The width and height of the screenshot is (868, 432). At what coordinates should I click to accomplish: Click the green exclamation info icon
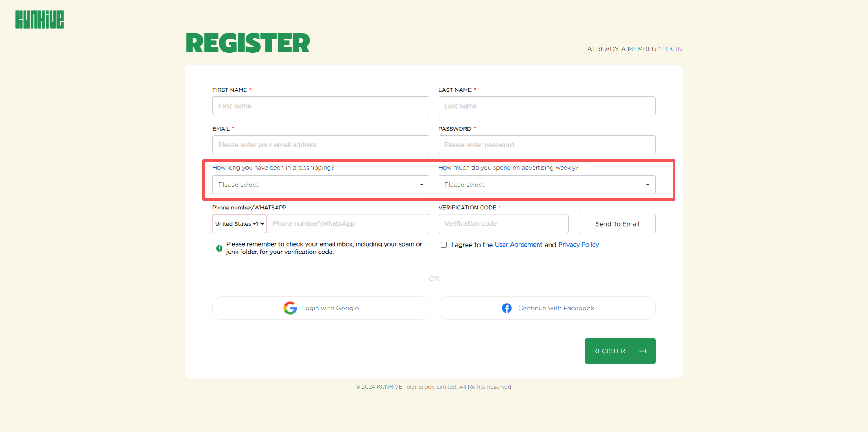point(219,248)
